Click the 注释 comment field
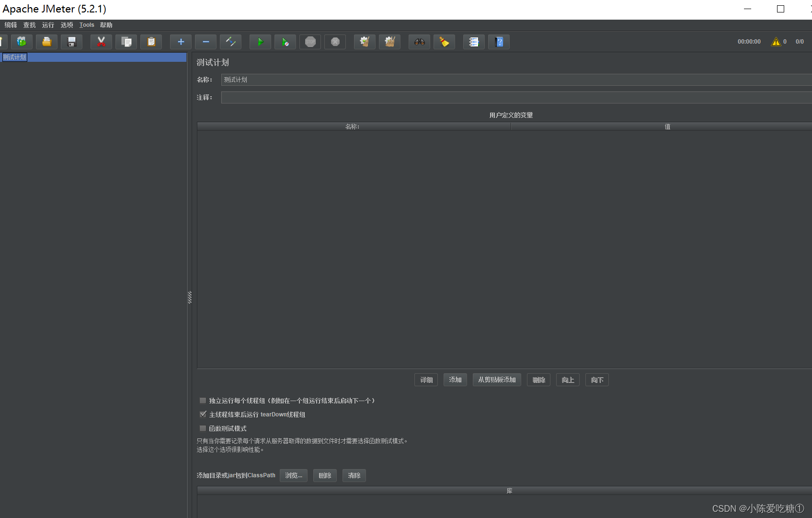The height and width of the screenshot is (518, 812). tap(516, 98)
